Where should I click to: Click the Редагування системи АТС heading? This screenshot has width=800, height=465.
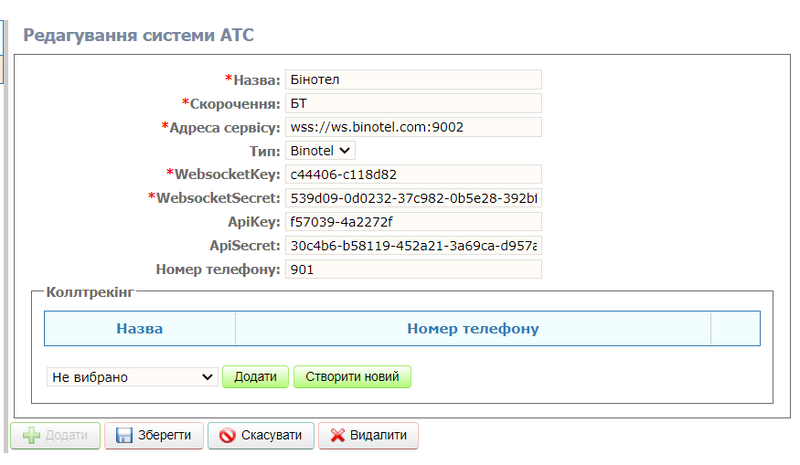[139, 35]
